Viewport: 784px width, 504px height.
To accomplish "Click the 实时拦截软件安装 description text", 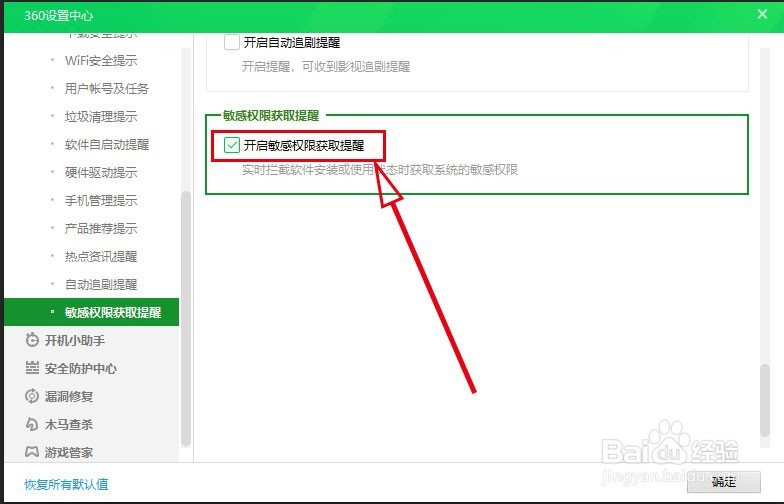I will tap(380, 170).
